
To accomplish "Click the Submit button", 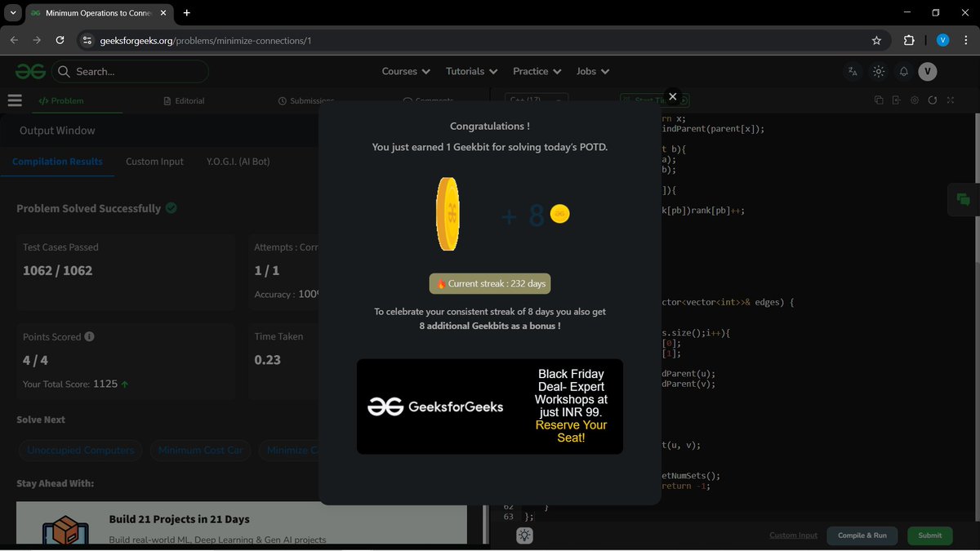I will pyautogui.click(x=929, y=535).
